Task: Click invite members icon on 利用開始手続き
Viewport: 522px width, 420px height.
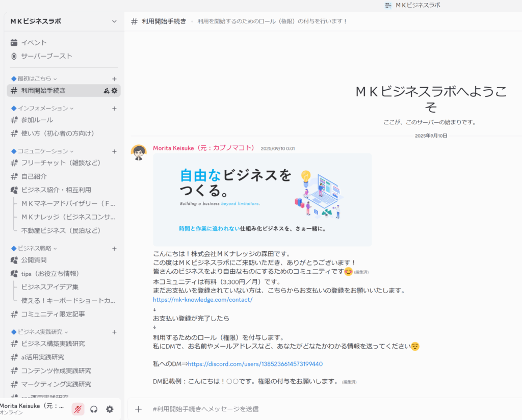Action: pyautogui.click(x=106, y=91)
